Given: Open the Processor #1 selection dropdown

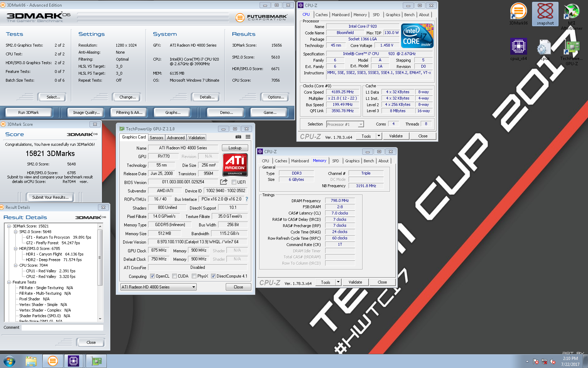Looking at the screenshot, I should pyautogui.click(x=345, y=124).
